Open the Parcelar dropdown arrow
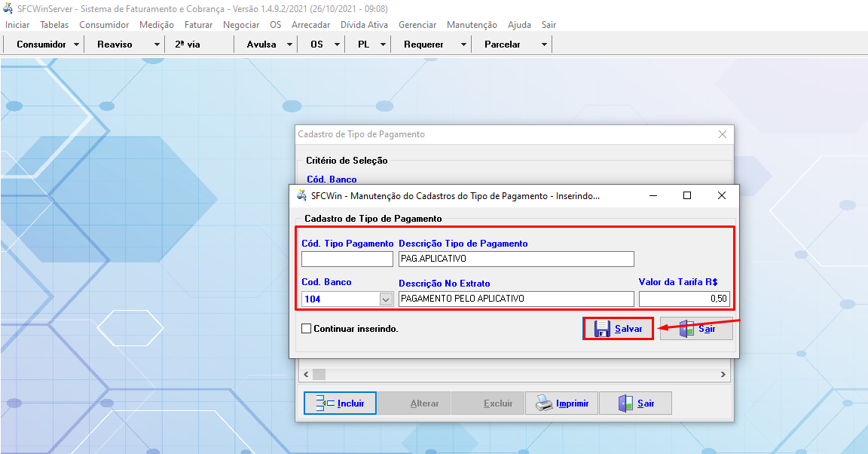Screen dimensions: 868x454 tap(544, 44)
